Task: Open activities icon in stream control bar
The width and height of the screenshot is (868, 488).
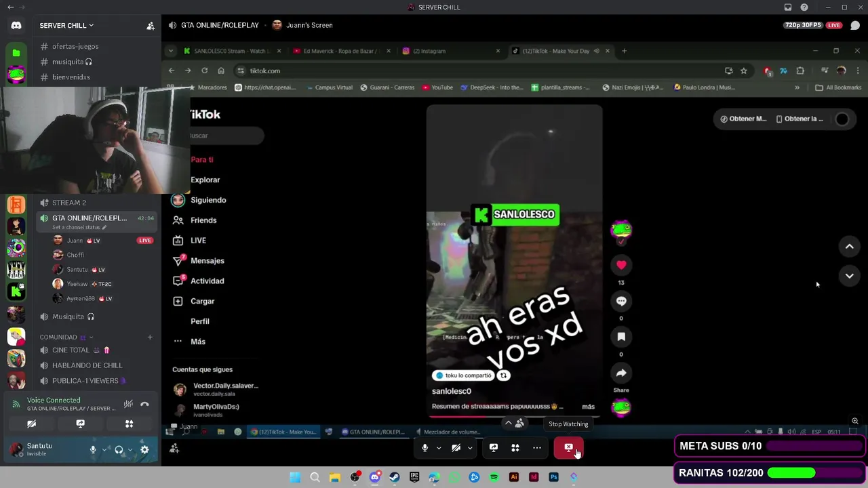Action: (515, 447)
